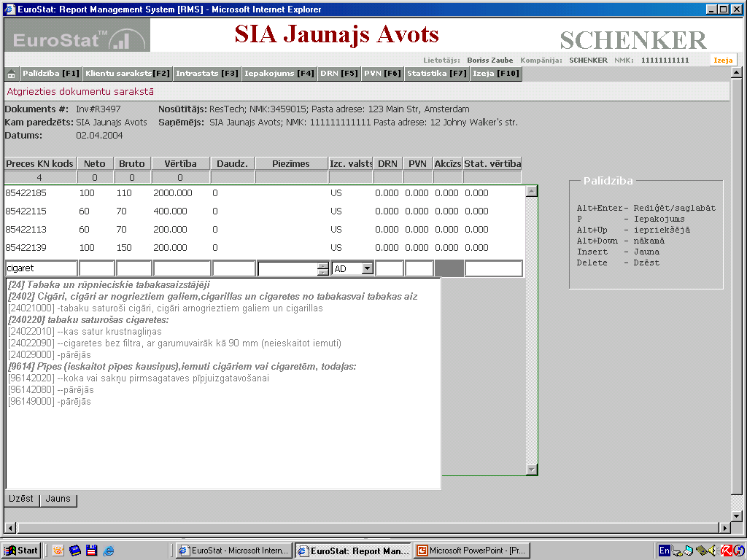The image size is (747, 560).
Task: Choose suggestion [24029000] pārējās
Action: click(50, 355)
